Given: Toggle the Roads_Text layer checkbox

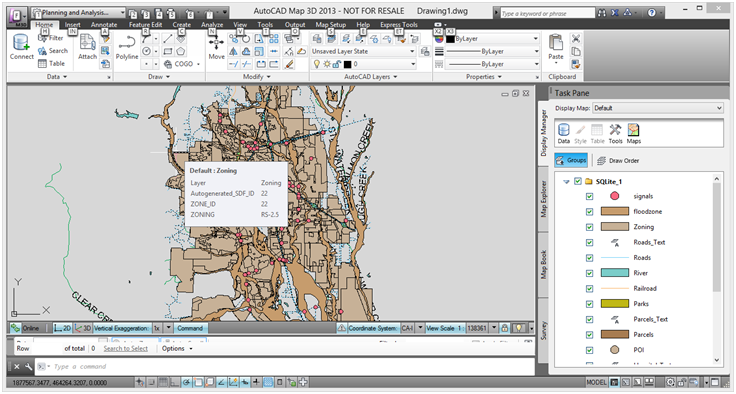Looking at the screenshot, I should (590, 242).
